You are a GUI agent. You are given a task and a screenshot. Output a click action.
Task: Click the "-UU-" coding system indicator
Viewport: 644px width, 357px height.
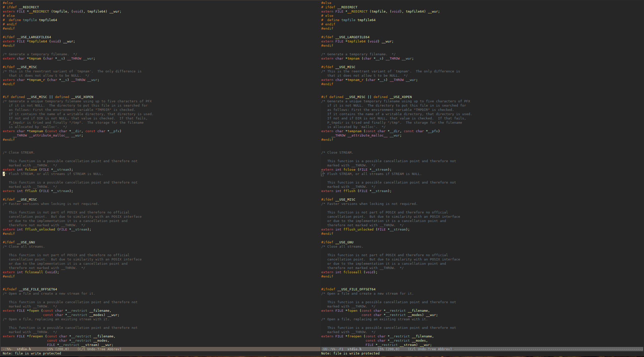click(x=325, y=349)
